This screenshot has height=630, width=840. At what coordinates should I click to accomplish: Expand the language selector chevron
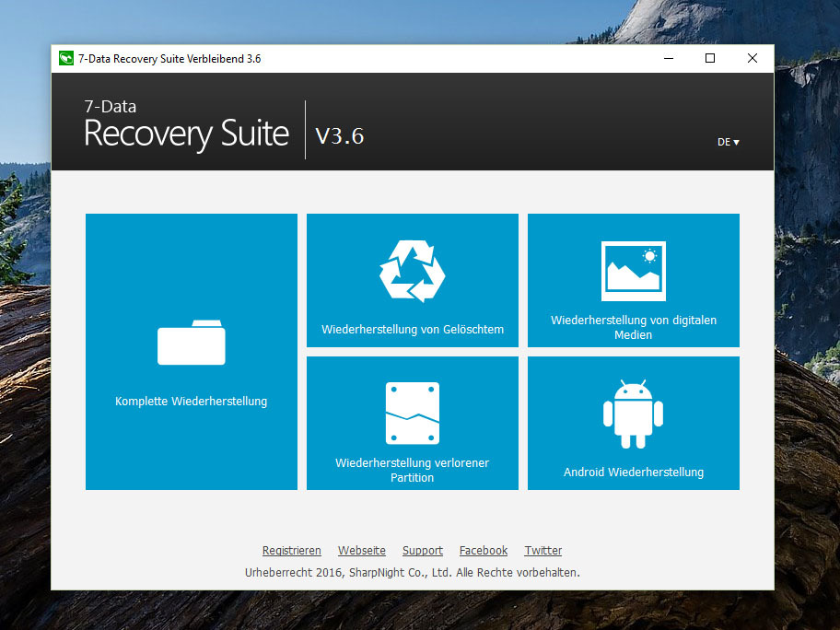click(737, 142)
